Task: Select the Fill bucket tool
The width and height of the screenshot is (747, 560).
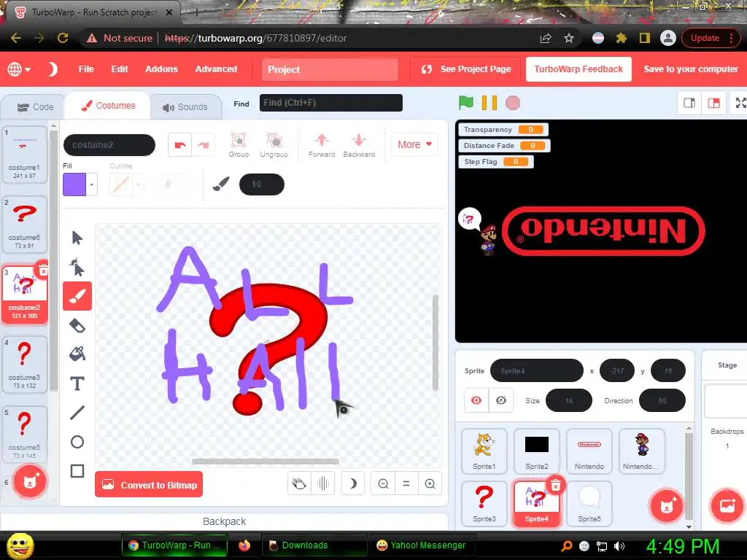Action: pos(77,354)
